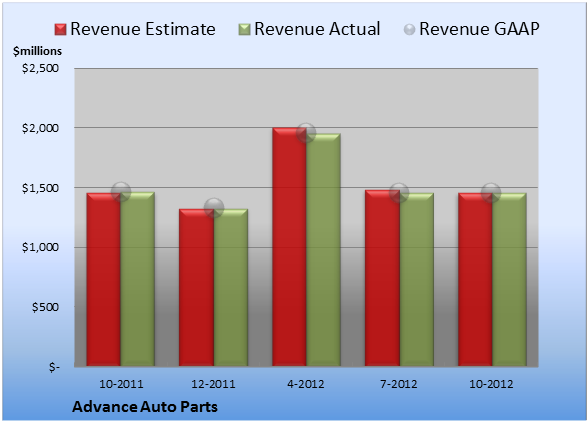Select the red estimate bar for 12-2011
588x422 pixels.
pos(196,287)
